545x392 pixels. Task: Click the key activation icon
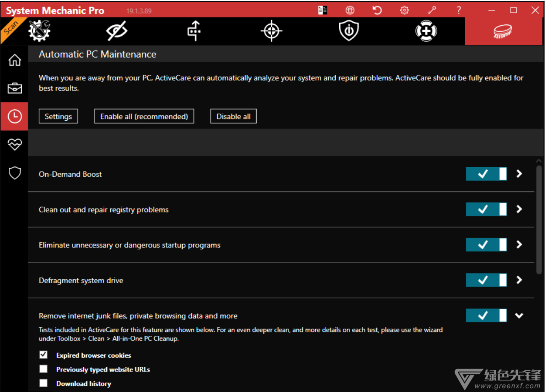(432, 10)
